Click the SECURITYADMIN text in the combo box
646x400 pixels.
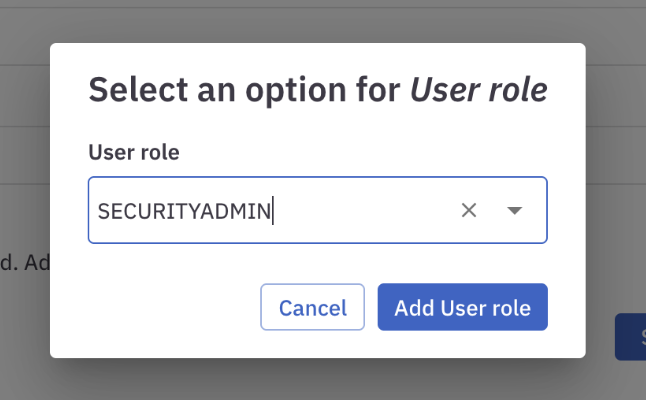click(184, 211)
